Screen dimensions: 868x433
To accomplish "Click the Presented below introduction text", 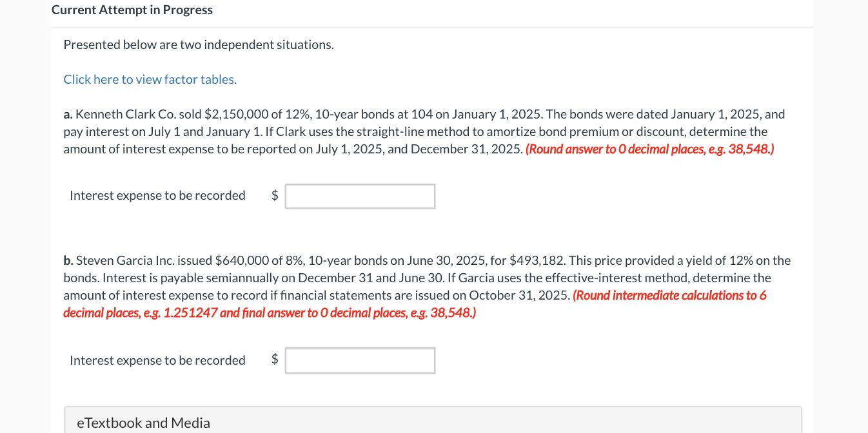I will (x=198, y=44).
